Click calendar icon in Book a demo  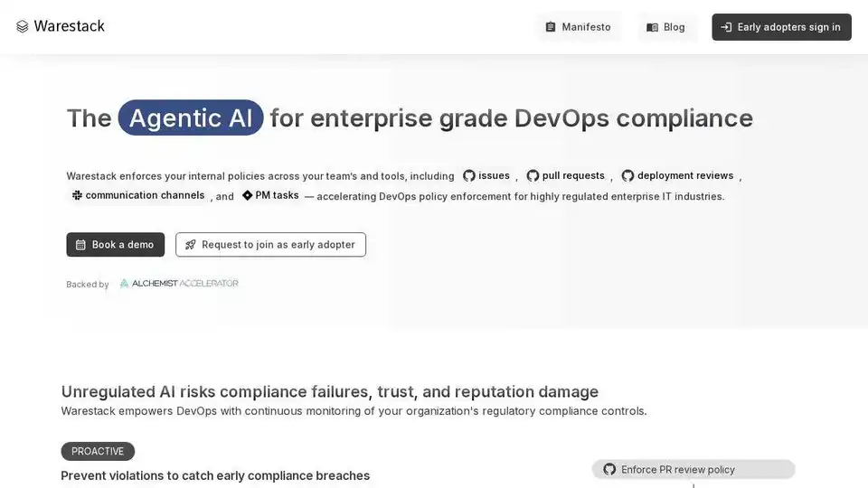(80, 245)
